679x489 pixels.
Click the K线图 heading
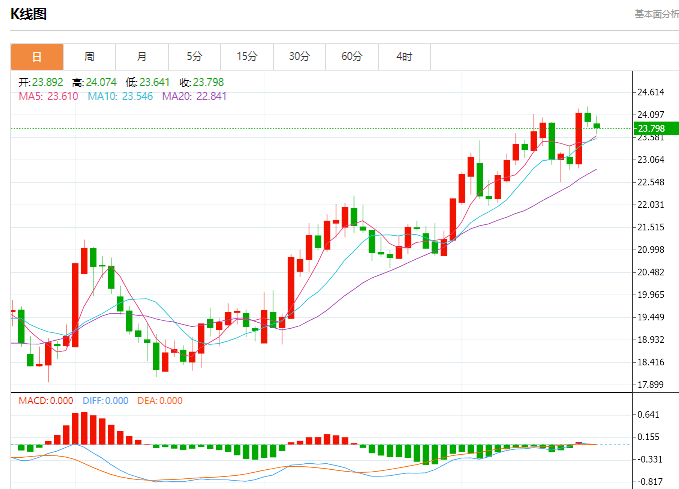tap(28, 14)
